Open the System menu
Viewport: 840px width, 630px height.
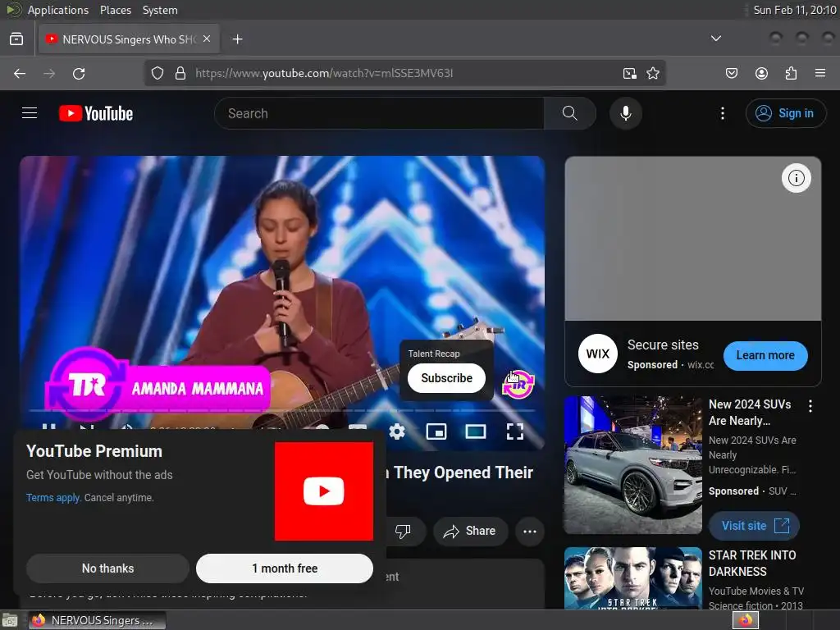point(160,10)
